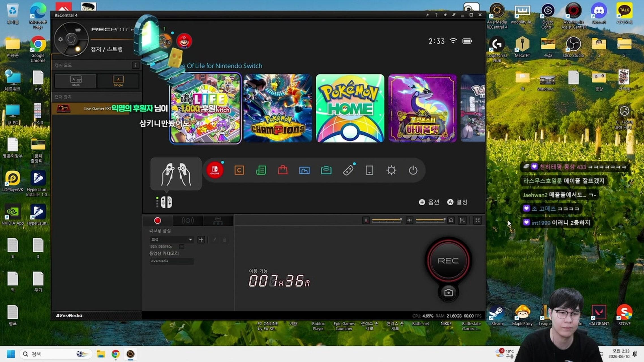Viewport: 644px width, 362px height.
Task: Switch capture mode to Multi
Action: tap(76, 81)
